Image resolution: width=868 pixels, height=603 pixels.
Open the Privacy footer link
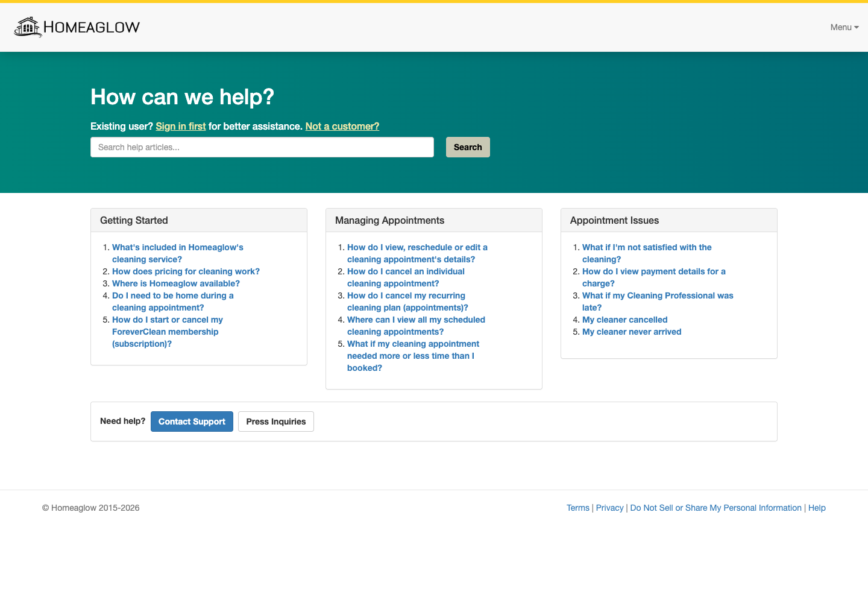pyautogui.click(x=609, y=508)
